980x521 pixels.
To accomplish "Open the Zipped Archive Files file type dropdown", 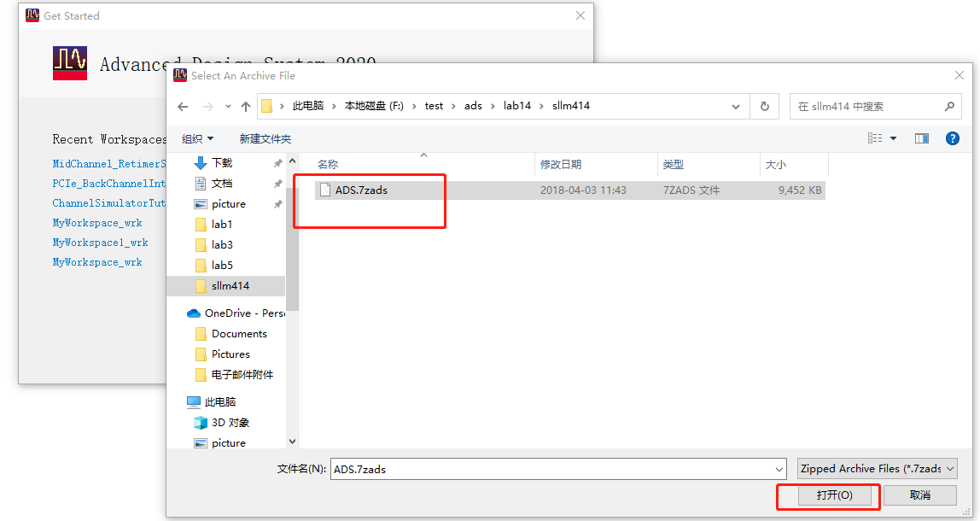I will pyautogui.click(x=877, y=468).
